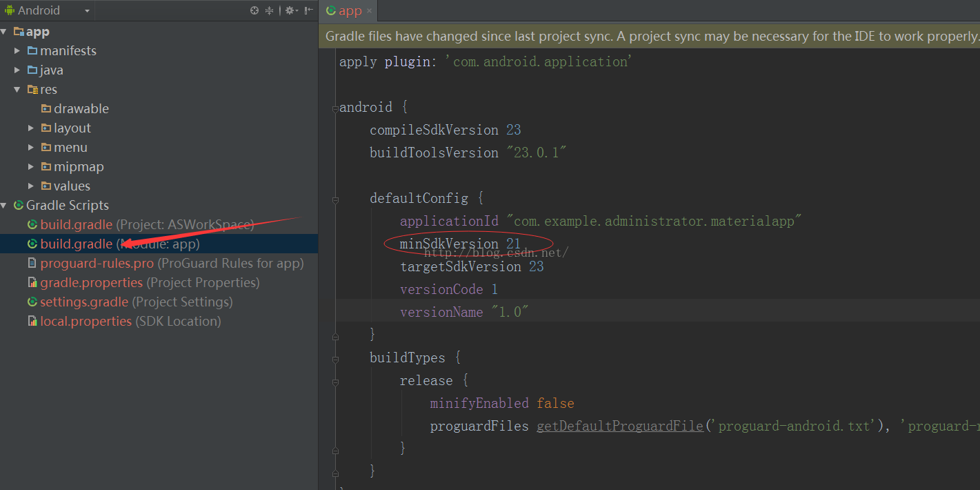Click the mipmap folder icon
Image resolution: width=980 pixels, height=490 pixels.
pos(46,167)
